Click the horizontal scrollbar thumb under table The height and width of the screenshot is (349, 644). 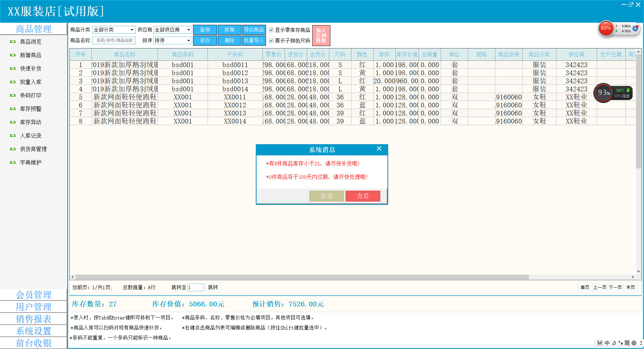click(302, 277)
